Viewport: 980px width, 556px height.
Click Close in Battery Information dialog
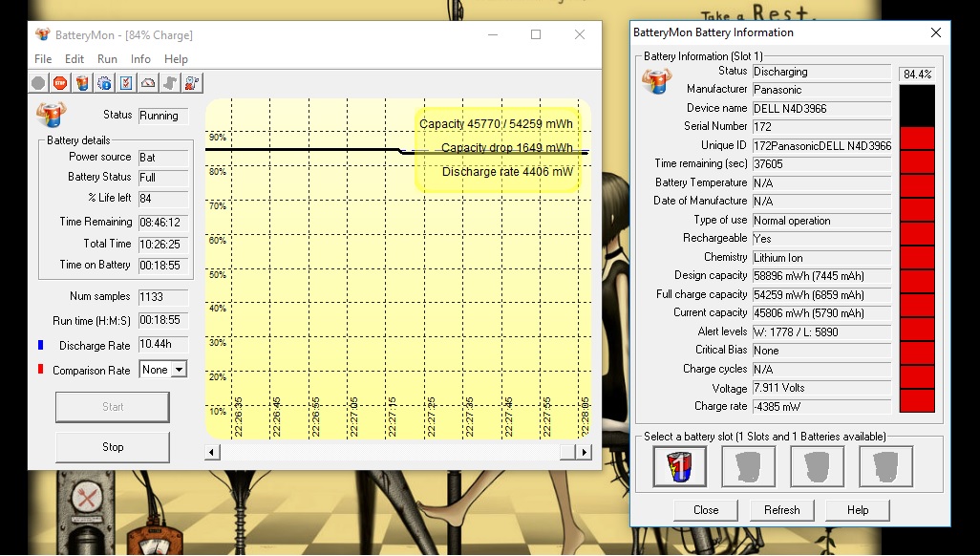click(706, 510)
